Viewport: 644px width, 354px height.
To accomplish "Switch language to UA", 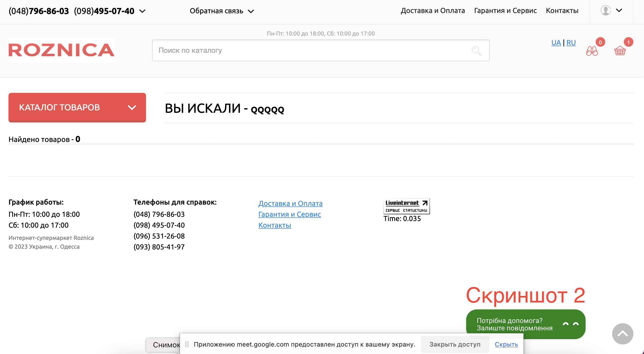I will (556, 43).
